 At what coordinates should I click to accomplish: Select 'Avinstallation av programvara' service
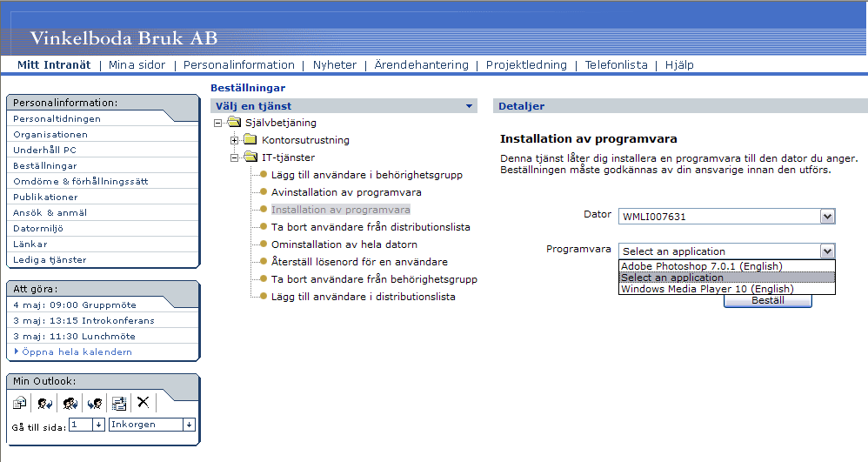346,192
